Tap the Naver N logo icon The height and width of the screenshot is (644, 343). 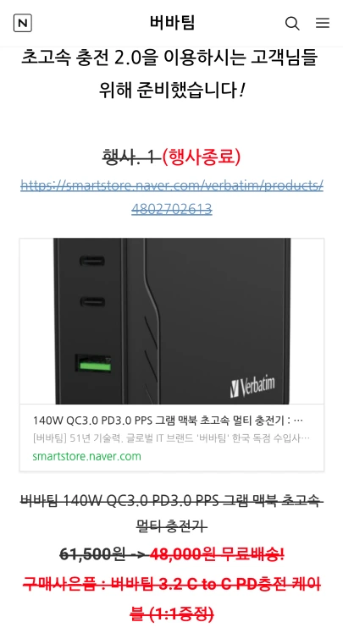[x=23, y=23]
